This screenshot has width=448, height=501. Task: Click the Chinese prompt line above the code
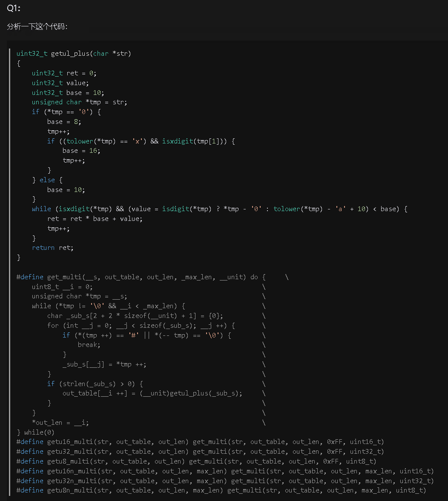click(37, 26)
